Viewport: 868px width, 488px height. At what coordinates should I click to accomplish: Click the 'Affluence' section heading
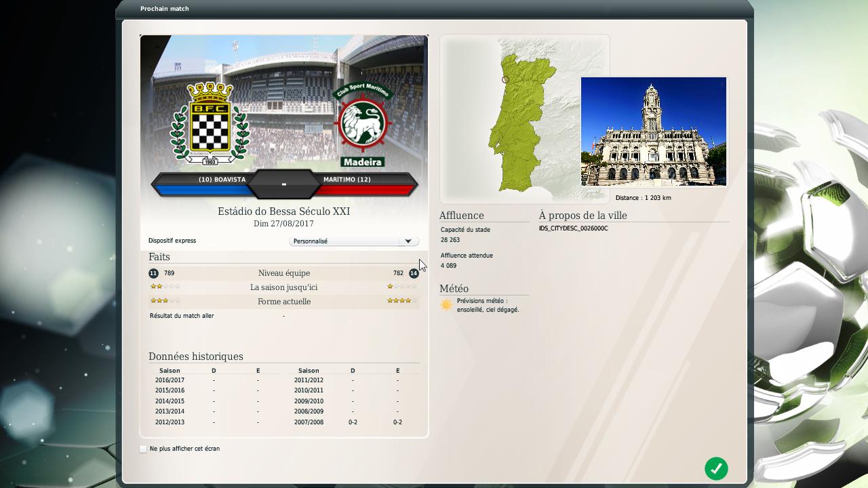point(462,216)
